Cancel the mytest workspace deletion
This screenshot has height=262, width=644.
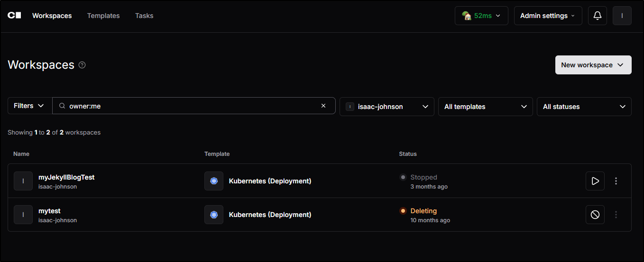pyautogui.click(x=595, y=215)
